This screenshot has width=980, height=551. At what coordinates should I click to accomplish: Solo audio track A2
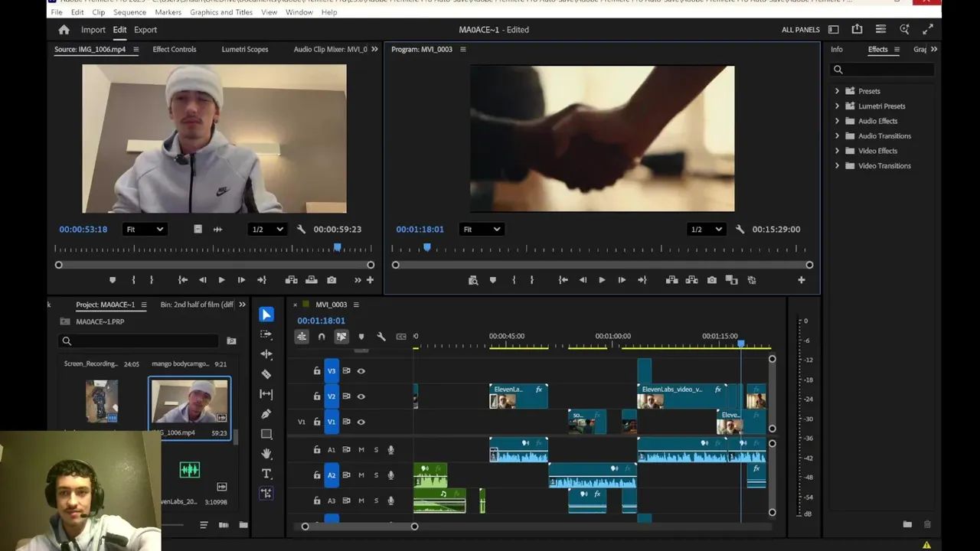[x=376, y=475]
